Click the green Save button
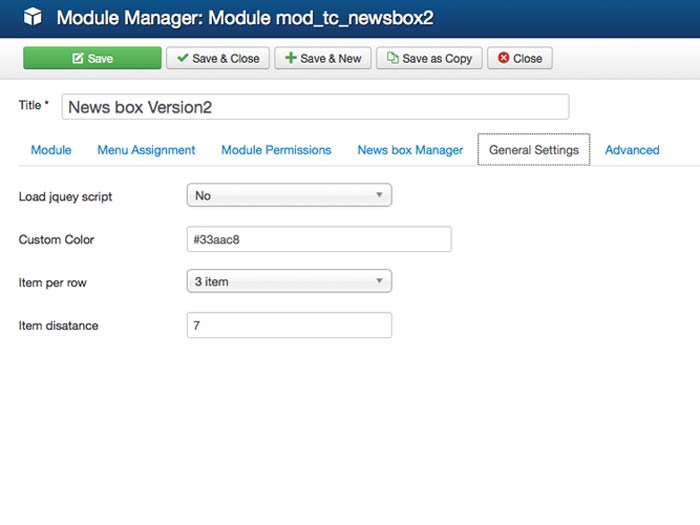The height and width of the screenshot is (525, 700). 92,58
